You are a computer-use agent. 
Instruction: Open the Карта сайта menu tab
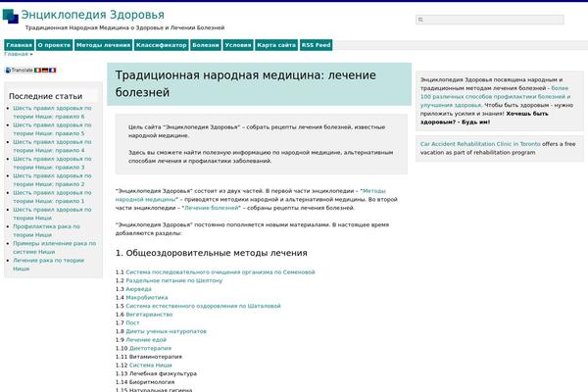click(276, 45)
